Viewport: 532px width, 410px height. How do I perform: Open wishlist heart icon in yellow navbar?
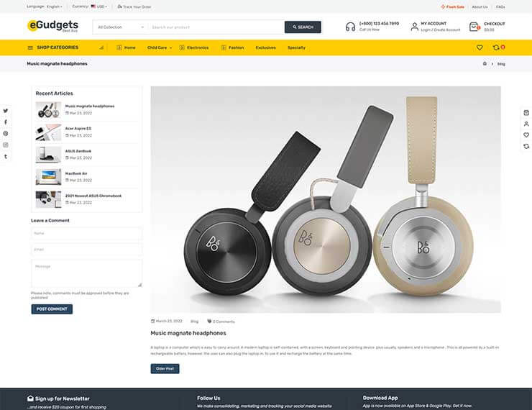(480, 47)
